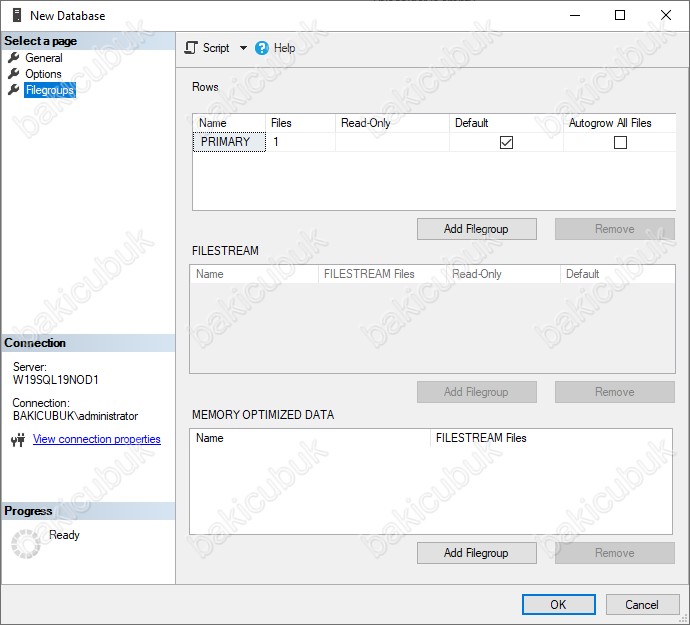The image size is (690, 625).
Task: Click the Rows grid Name column header
Action: point(229,123)
